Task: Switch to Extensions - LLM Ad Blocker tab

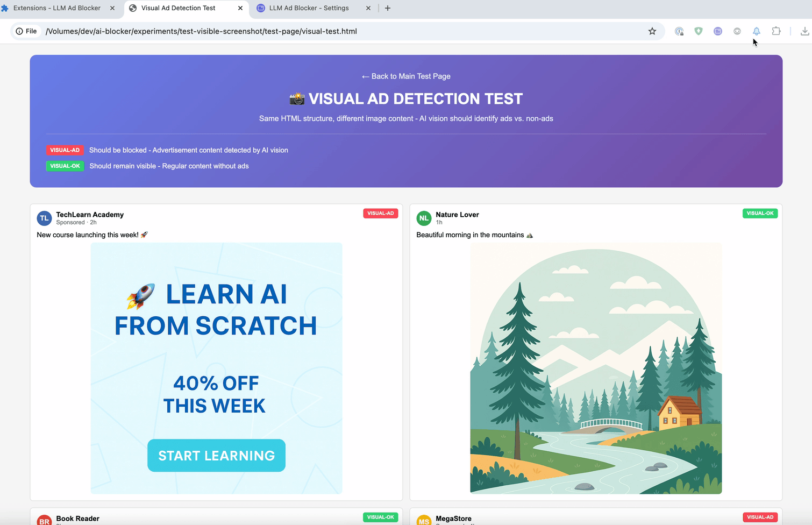Action: [56, 8]
